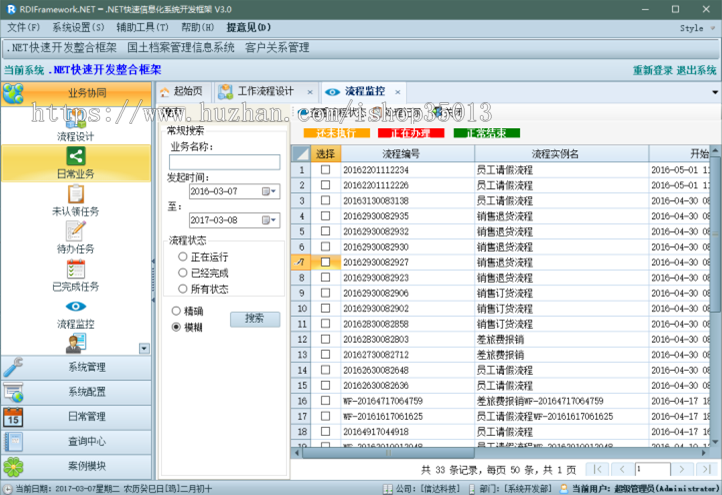This screenshot has width=722, height=495.
Task: Switch to 国土档案管理信息系统
Action: coord(180,47)
